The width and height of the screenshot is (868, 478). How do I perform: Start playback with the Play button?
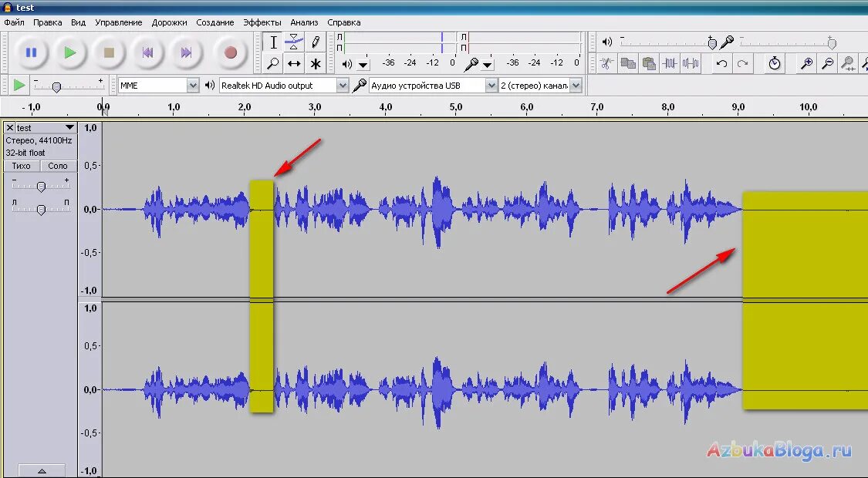[69, 52]
